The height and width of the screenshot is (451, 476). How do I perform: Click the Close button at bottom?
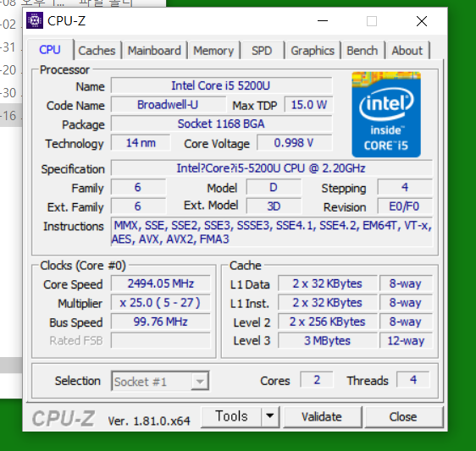click(403, 417)
